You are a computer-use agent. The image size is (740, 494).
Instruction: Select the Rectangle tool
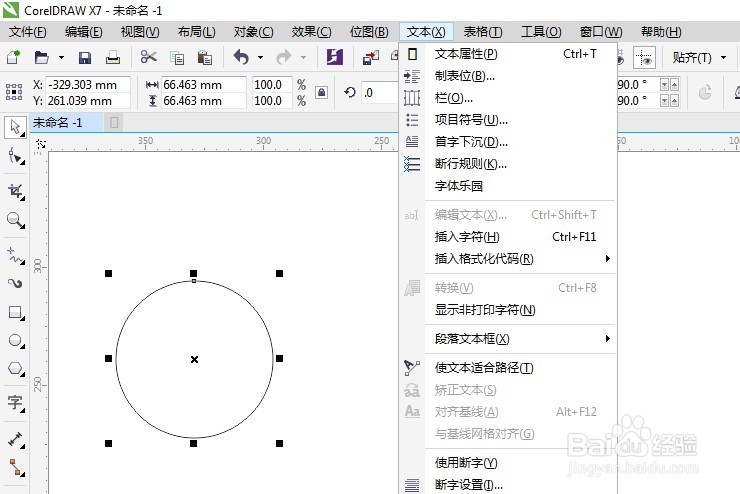pos(15,312)
